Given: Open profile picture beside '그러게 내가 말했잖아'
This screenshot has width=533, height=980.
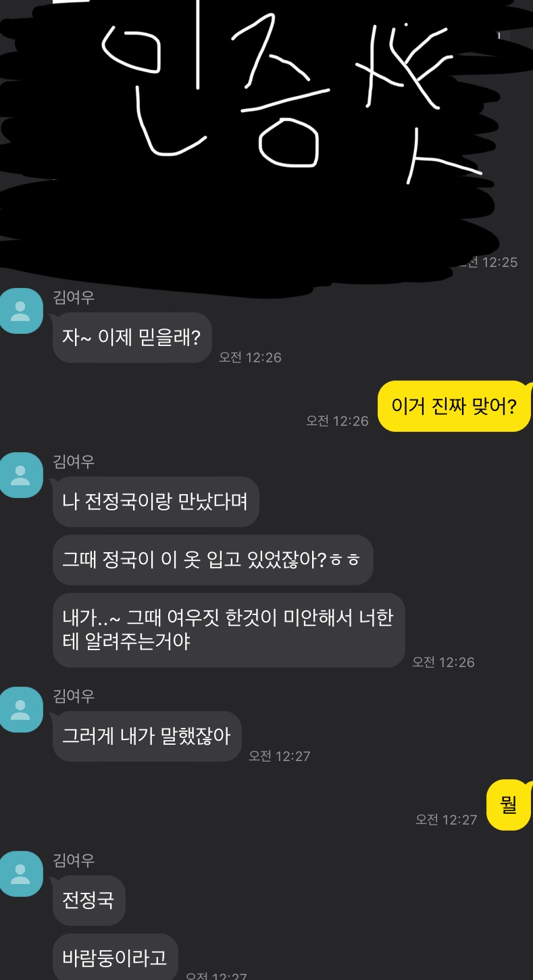Looking at the screenshot, I should 21,710.
